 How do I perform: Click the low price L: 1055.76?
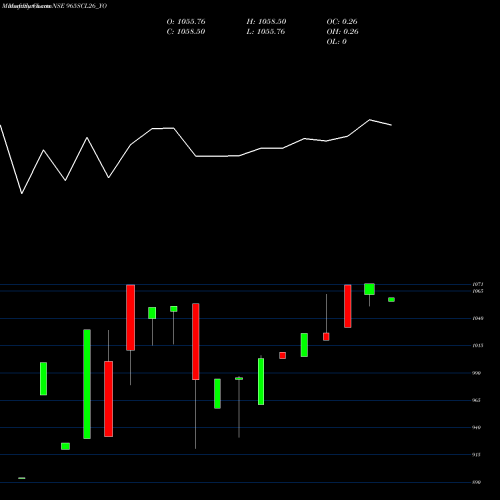266,32
